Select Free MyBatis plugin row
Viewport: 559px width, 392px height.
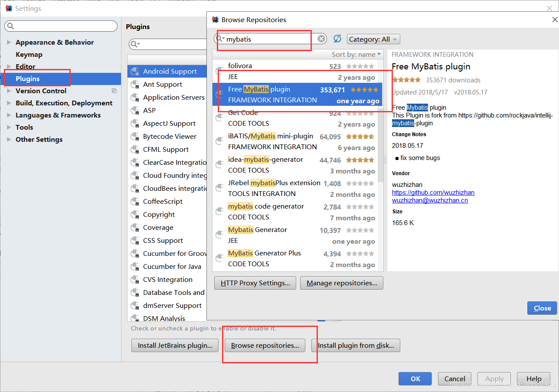point(297,95)
